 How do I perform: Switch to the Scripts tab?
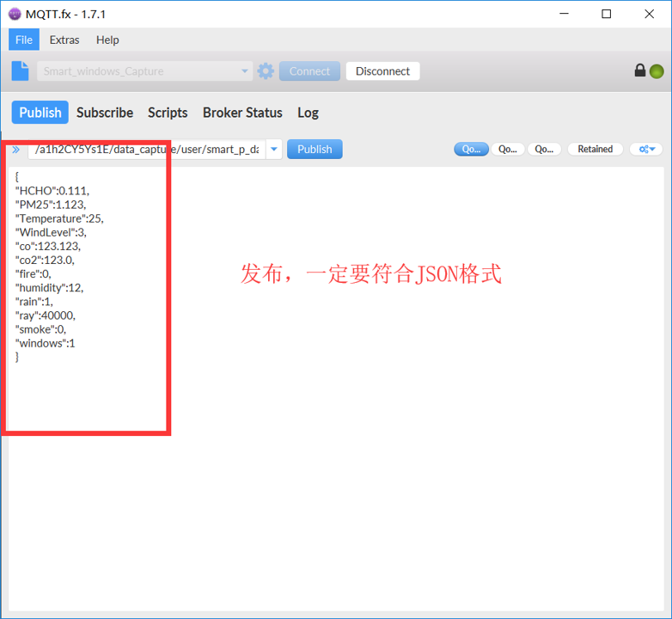tap(168, 113)
